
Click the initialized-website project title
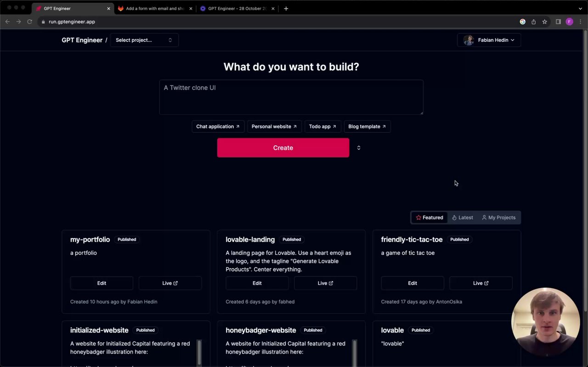coord(99,330)
